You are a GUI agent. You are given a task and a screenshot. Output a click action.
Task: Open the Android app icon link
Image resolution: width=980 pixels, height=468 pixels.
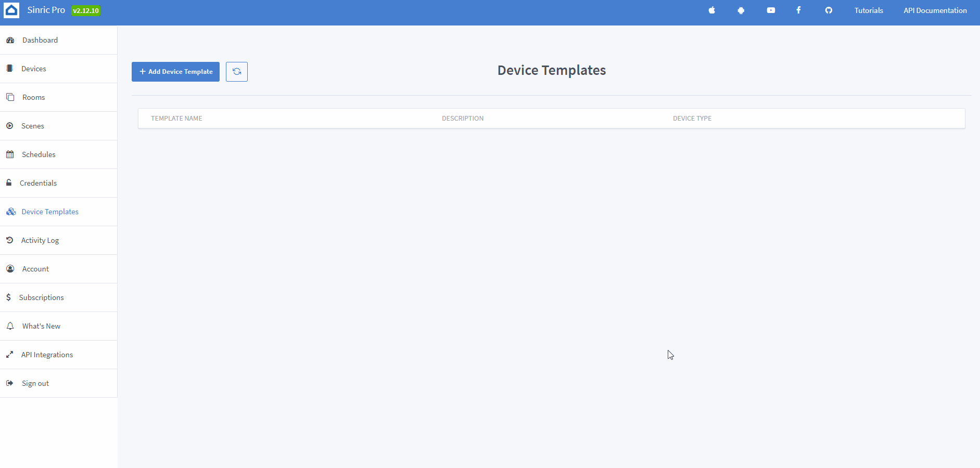[x=741, y=10]
